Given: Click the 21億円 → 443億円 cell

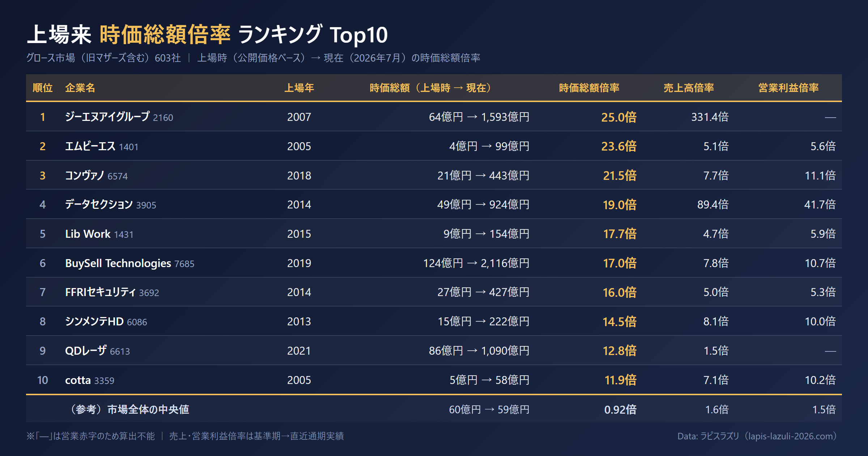Looking at the screenshot, I should tap(484, 176).
